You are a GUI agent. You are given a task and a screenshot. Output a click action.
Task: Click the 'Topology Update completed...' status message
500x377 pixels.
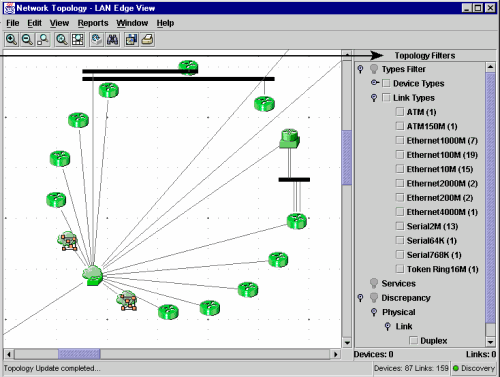pyautogui.click(x=52, y=368)
